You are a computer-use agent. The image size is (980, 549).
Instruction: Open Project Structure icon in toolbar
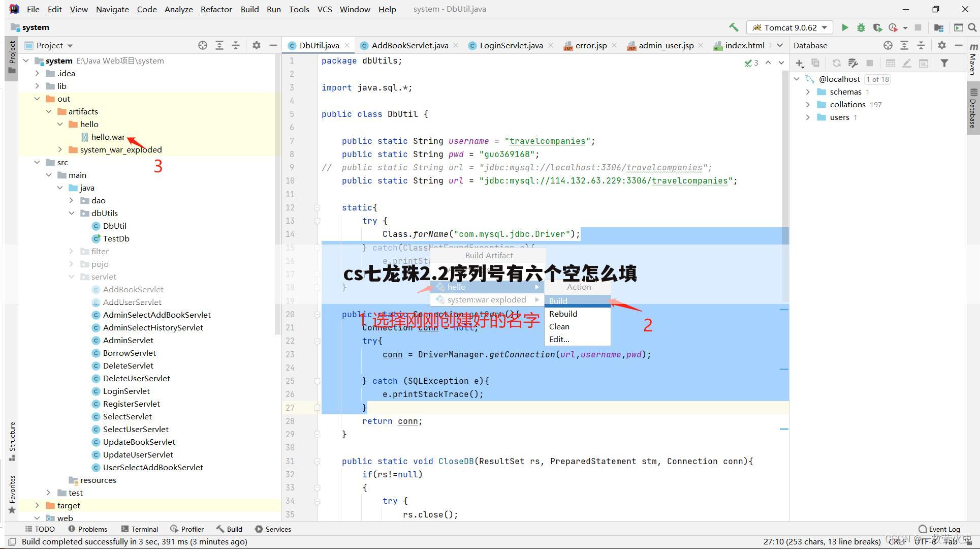[938, 27]
